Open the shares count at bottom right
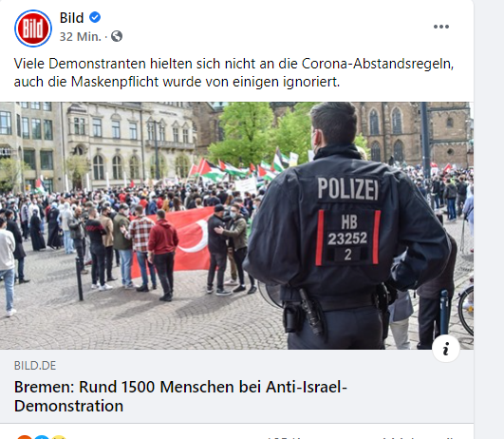Screen dimensions: 504x439 point(420,438)
